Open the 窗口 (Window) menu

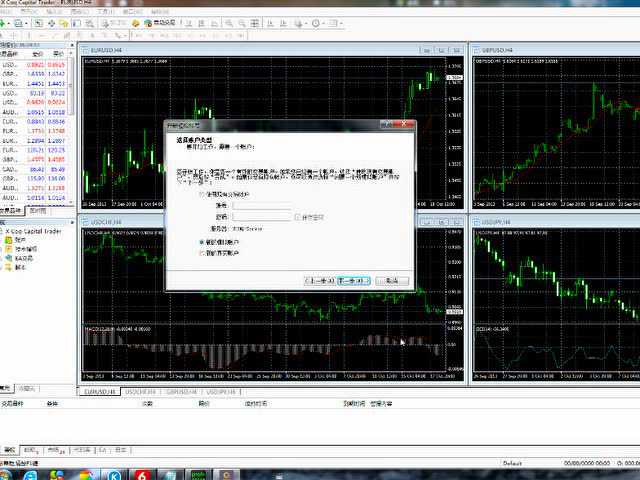click(133, 11)
